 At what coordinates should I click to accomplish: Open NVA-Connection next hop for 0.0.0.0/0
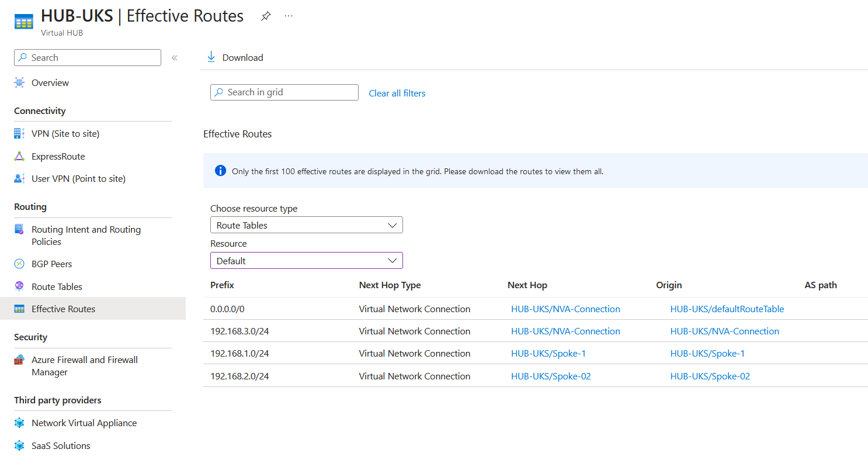(x=565, y=309)
